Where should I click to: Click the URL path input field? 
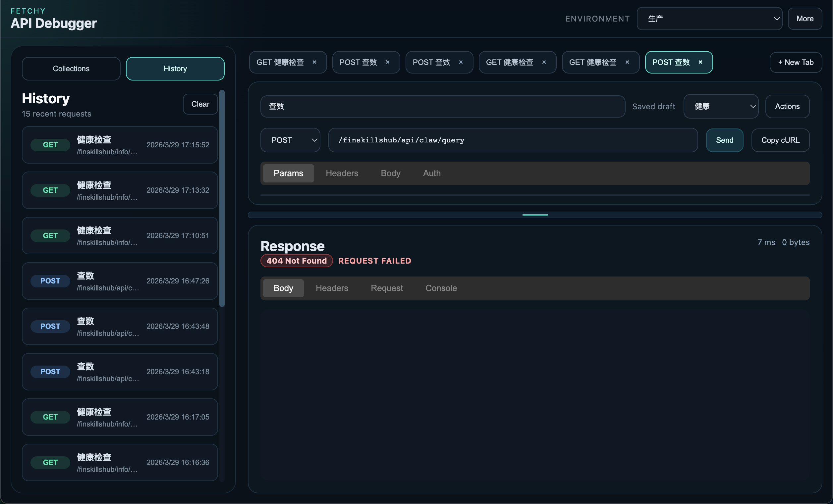click(512, 140)
